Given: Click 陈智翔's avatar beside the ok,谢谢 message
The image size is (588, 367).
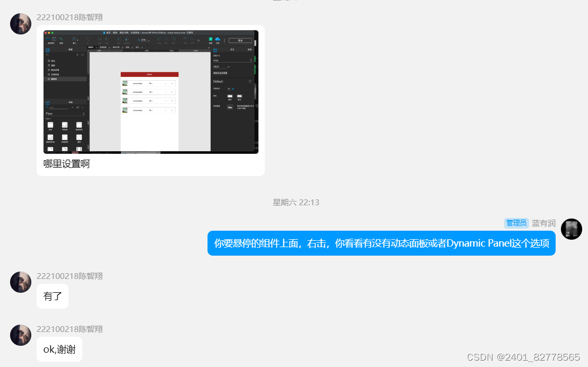Looking at the screenshot, I should [21, 335].
